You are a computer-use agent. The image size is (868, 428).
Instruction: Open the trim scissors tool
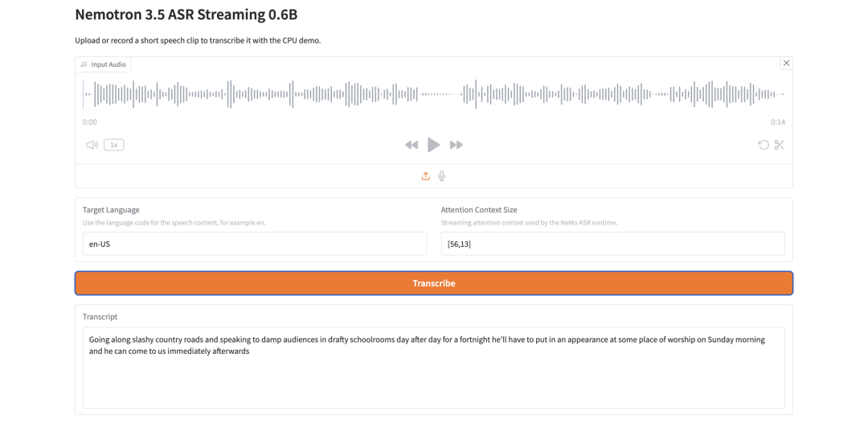pos(780,146)
